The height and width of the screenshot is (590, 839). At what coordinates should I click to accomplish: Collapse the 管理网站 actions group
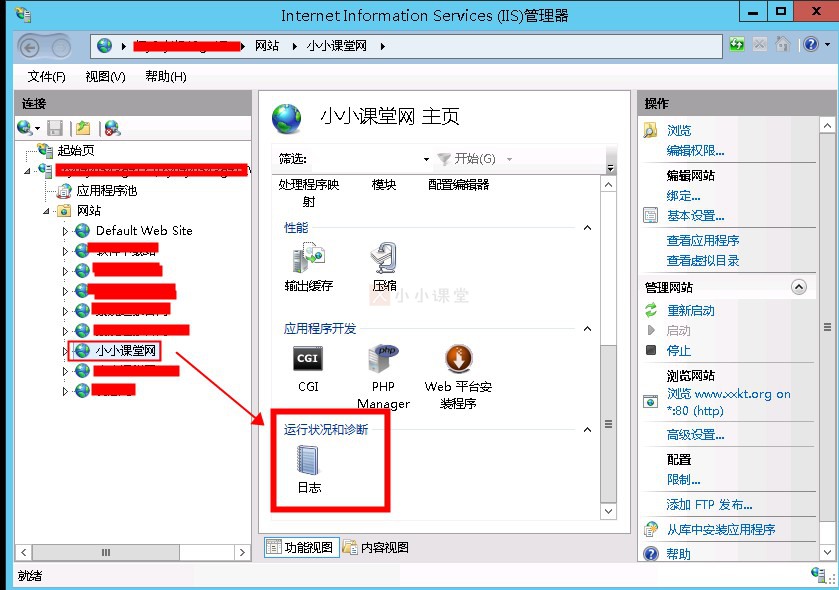click(x=798, y=287)
